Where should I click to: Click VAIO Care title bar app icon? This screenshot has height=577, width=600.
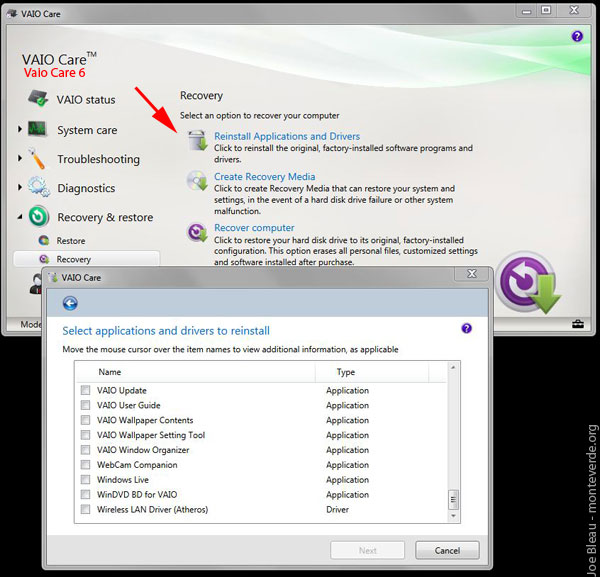click(12, 14)
